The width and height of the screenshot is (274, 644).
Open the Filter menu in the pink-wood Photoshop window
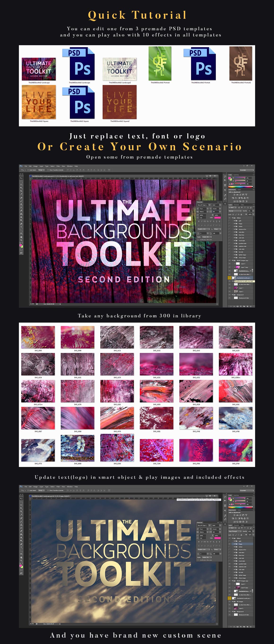58,166
